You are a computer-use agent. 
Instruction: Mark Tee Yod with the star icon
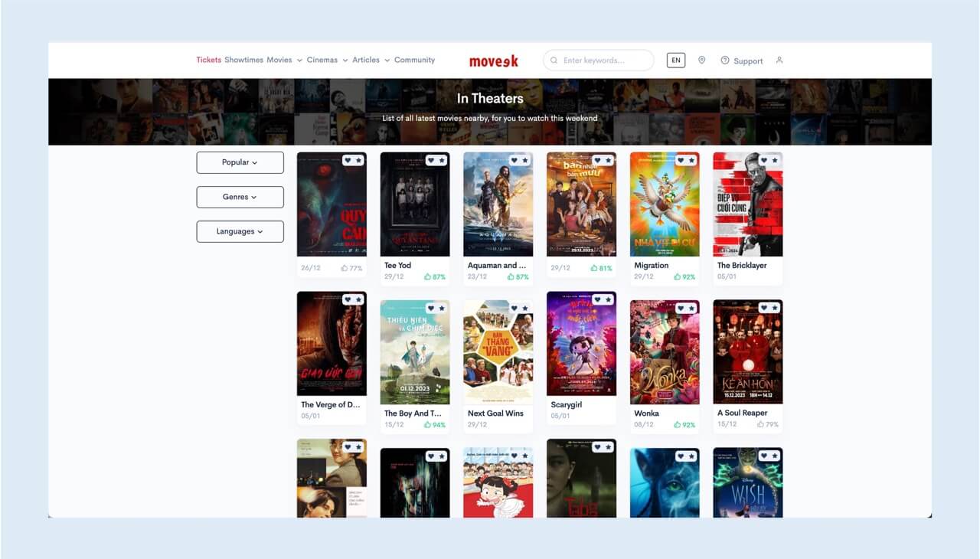coord(441,161)
